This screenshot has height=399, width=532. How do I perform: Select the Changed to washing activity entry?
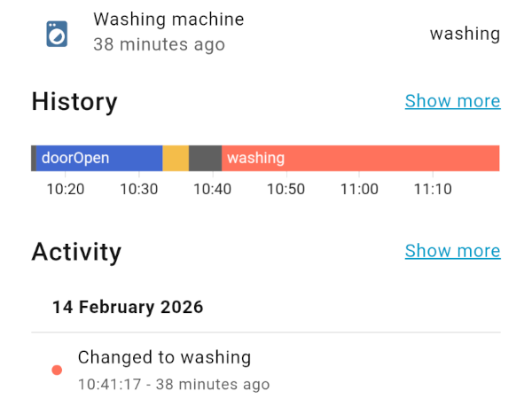pos(164,357)
